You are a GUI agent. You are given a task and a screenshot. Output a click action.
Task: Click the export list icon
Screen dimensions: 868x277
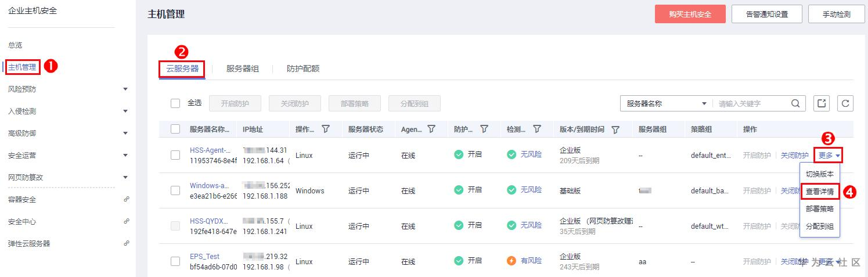[822, 103]
